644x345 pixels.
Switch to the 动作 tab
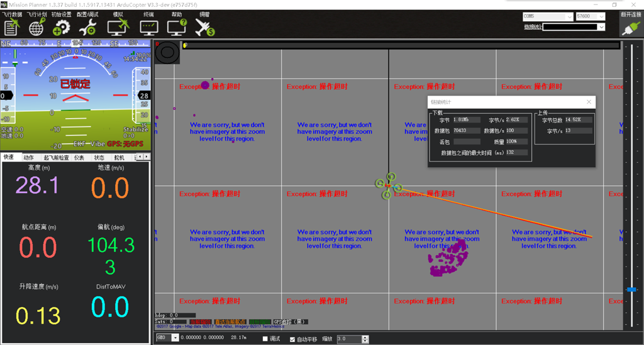29,157
